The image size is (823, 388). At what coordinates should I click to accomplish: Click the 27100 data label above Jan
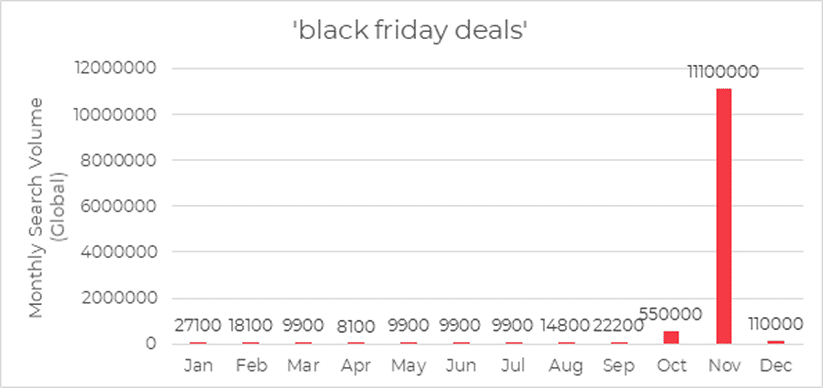tap(198, 325)
